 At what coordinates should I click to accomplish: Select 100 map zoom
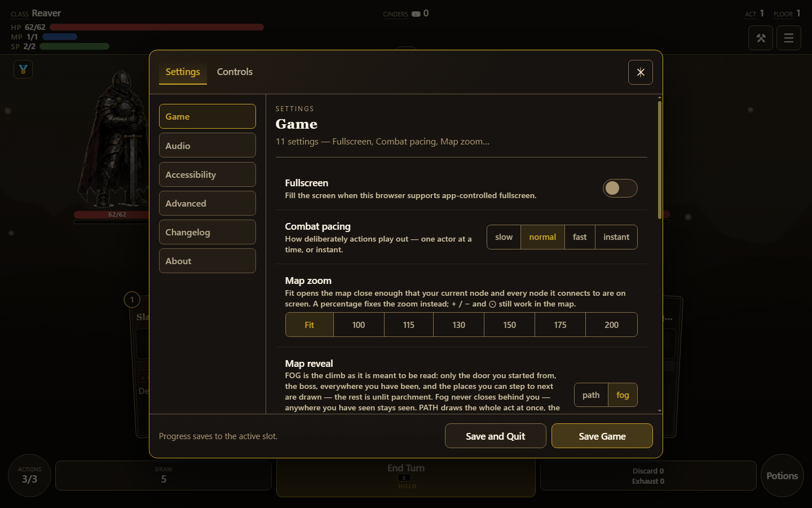[359, 325]
